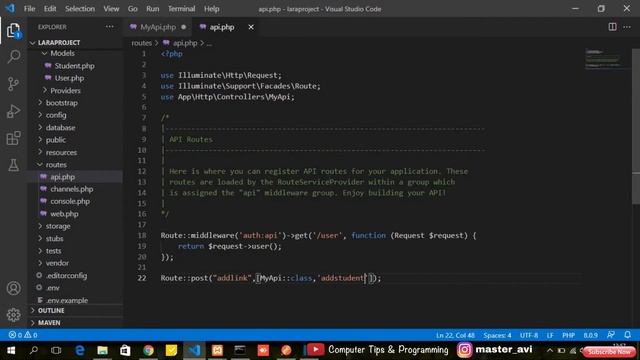Open console.php in the explorer
This screenshot has width=640, height=360.
click(x=70, y=201)
